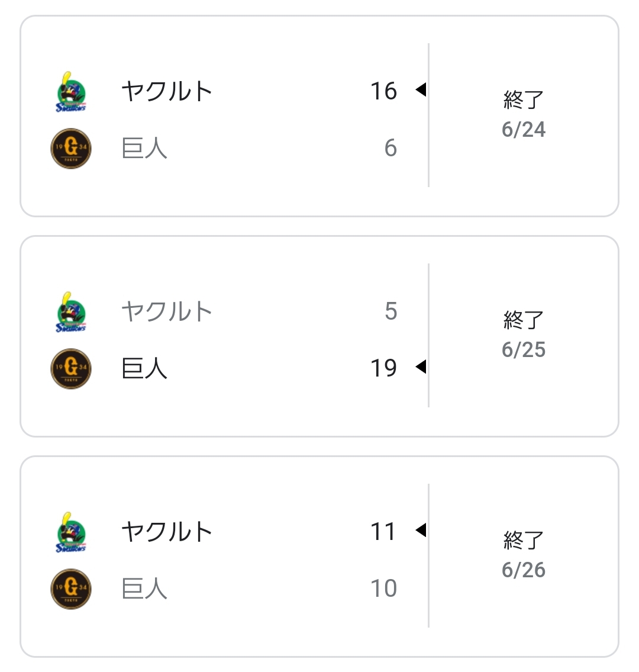This screenshot has width=639, height=672.
Task: Select the 6/25 game date
Action: tap(524, 350)
